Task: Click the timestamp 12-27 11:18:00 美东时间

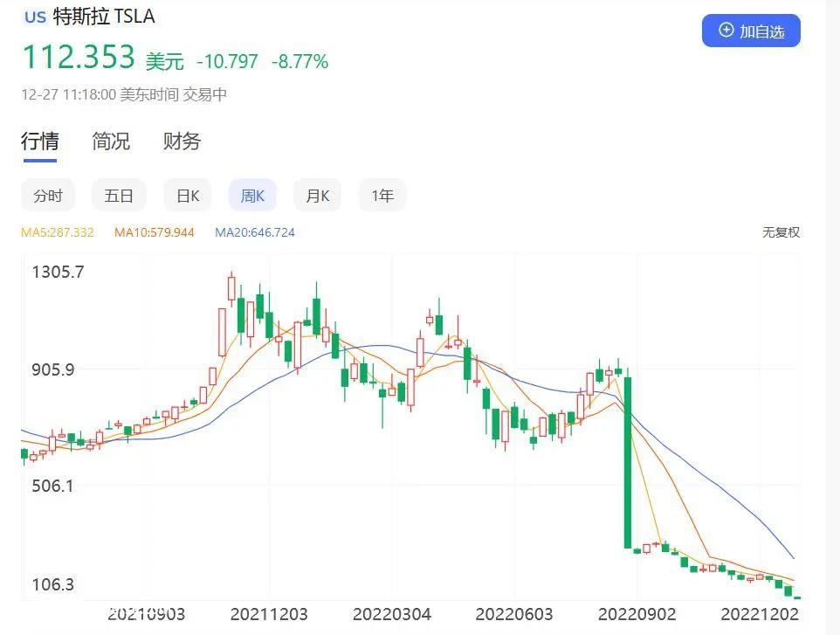Action: (x=100, y=94)
